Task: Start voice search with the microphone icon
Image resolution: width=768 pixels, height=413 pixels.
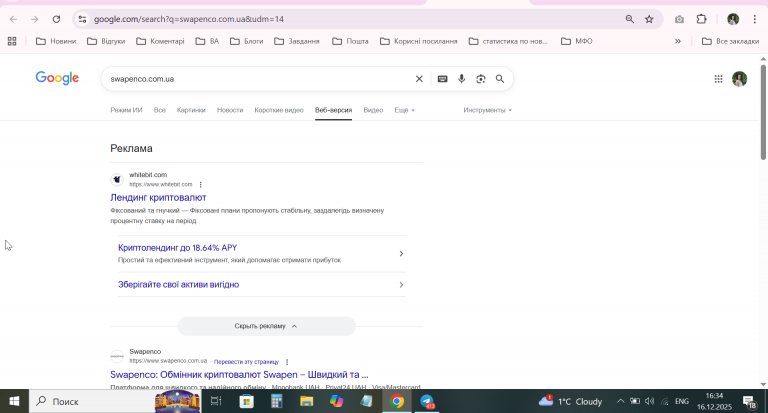Action: 461,79
